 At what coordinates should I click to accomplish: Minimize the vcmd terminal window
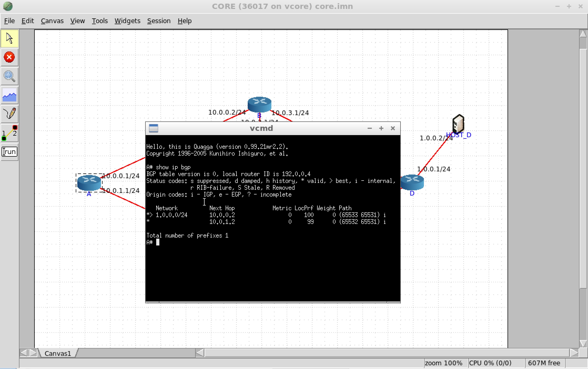pos(369,128)
